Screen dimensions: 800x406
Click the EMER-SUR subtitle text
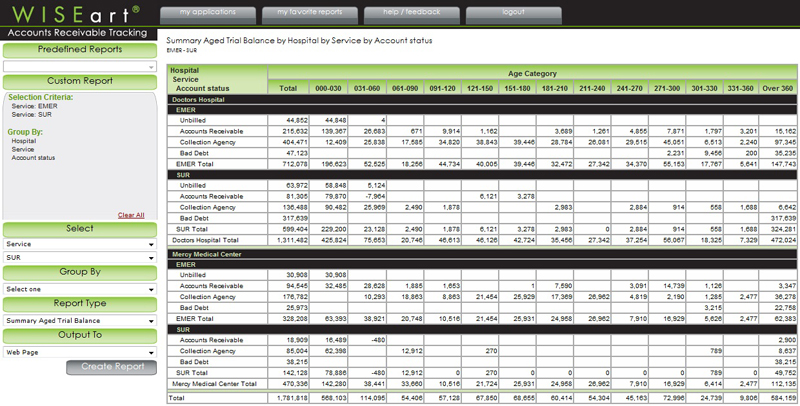[182, 50]
